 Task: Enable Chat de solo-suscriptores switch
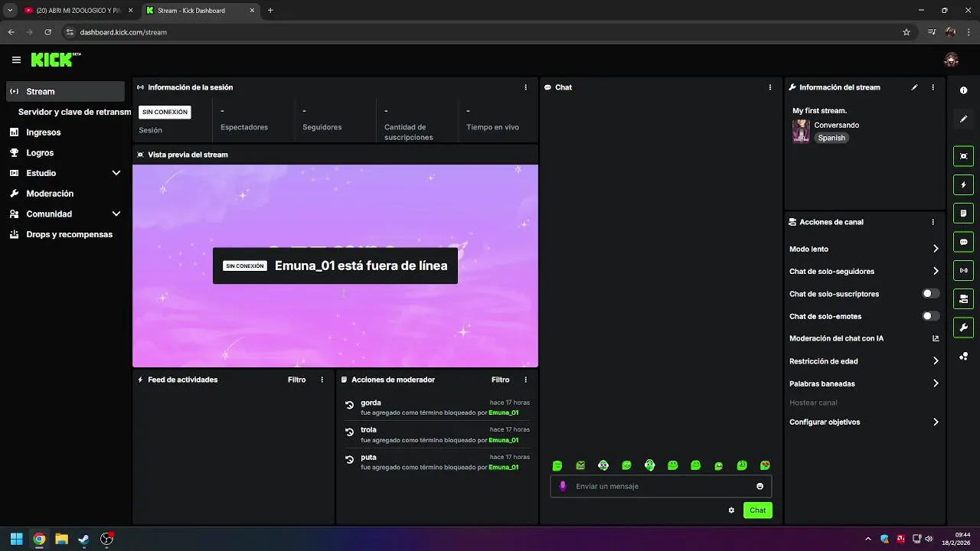(x=931, y=294)
